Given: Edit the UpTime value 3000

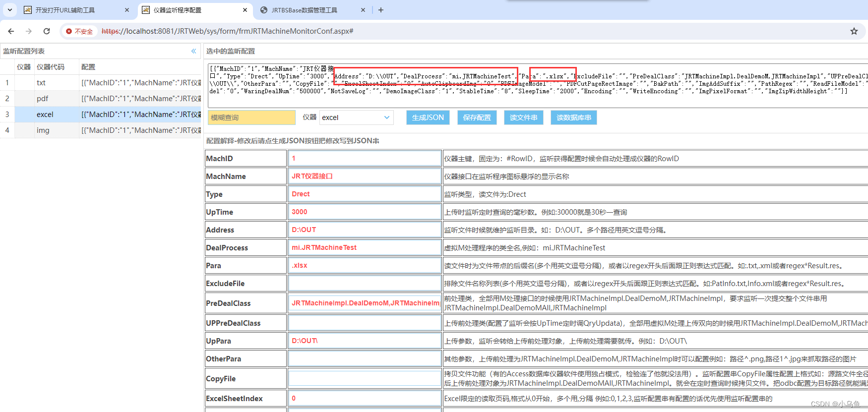Looking at the screenshot, I should [x=365, y=212].
